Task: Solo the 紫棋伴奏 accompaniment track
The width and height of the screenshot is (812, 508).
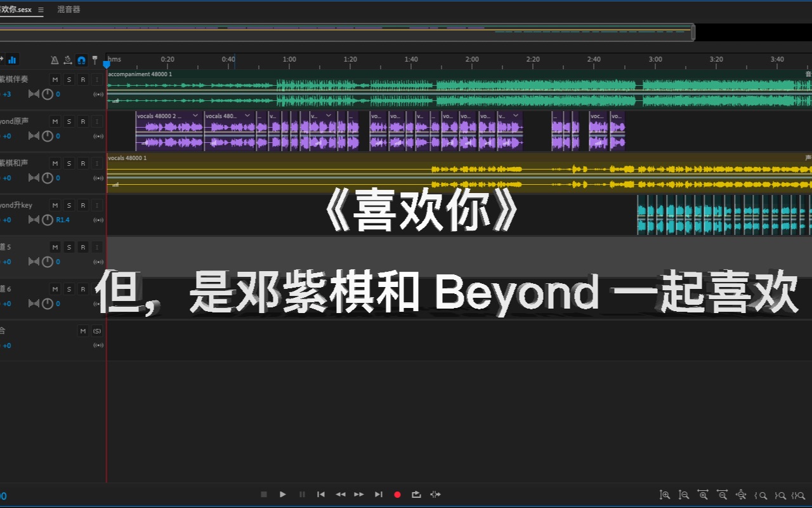Action: (x=69, y=79)
